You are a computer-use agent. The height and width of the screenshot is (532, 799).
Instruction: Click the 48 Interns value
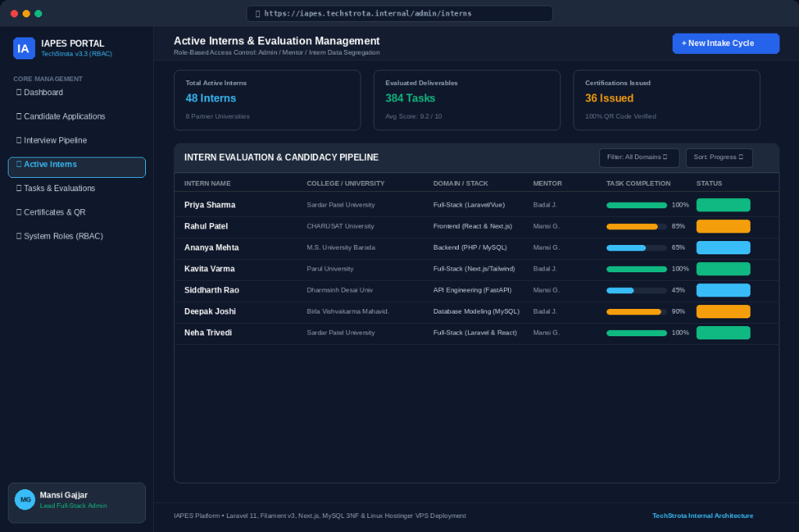[x=211, y=98]
